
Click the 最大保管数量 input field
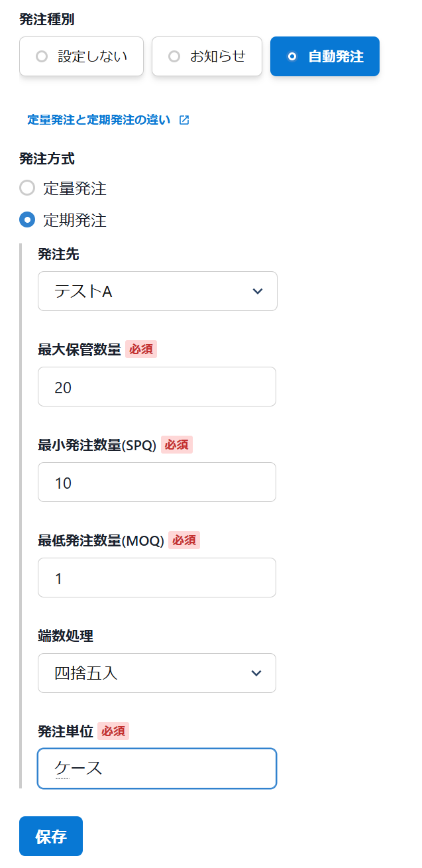156,387
